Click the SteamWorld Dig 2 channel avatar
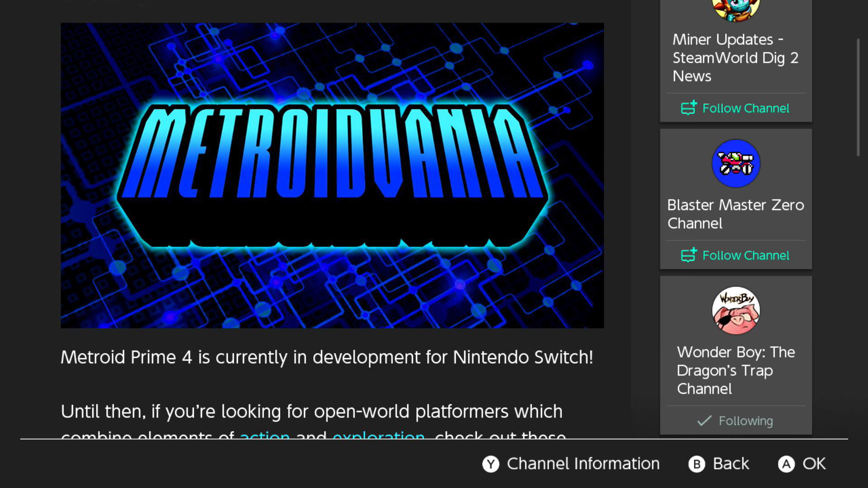Image resolution: width=868 pixels, height=488 pixels. (x=736, y=9)
